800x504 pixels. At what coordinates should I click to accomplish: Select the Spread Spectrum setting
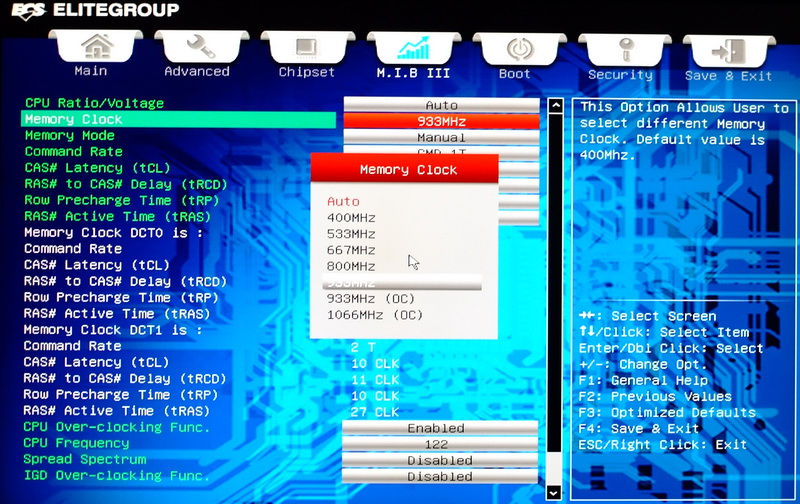pos(85,460)
